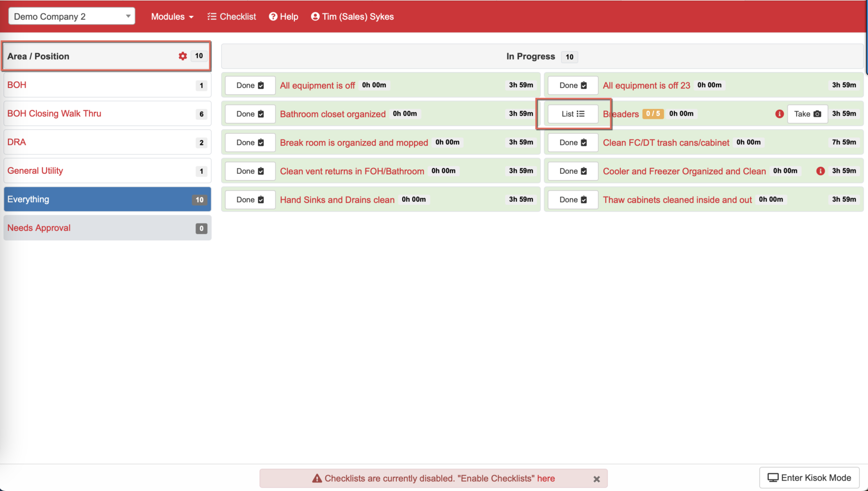The width and height of the screenshot is (868, 491).
Task: Click the camera icon on the Breaders Take button
Action: tap(816, 113)
